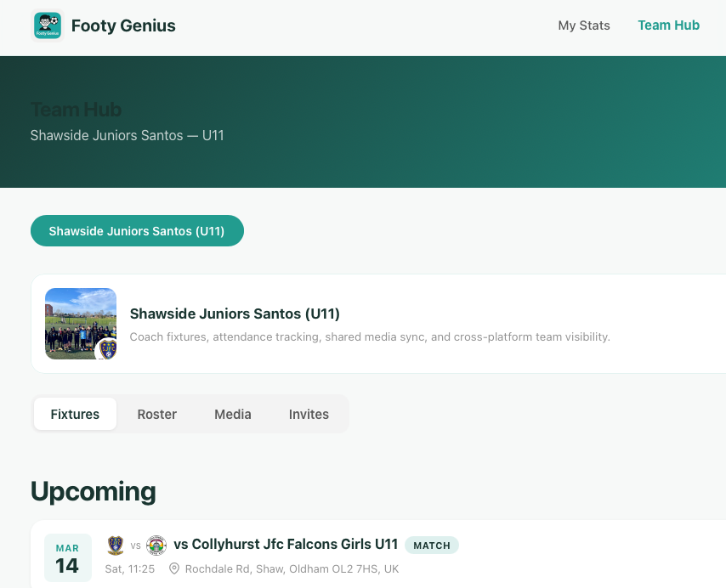Open My Stats navigation item

[x=584, y=25]
